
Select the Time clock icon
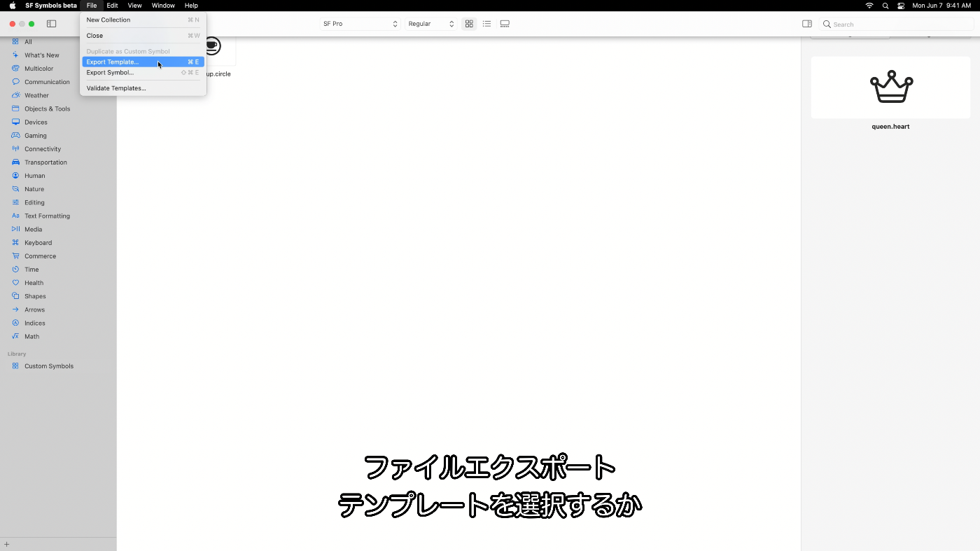pos(15,270)
